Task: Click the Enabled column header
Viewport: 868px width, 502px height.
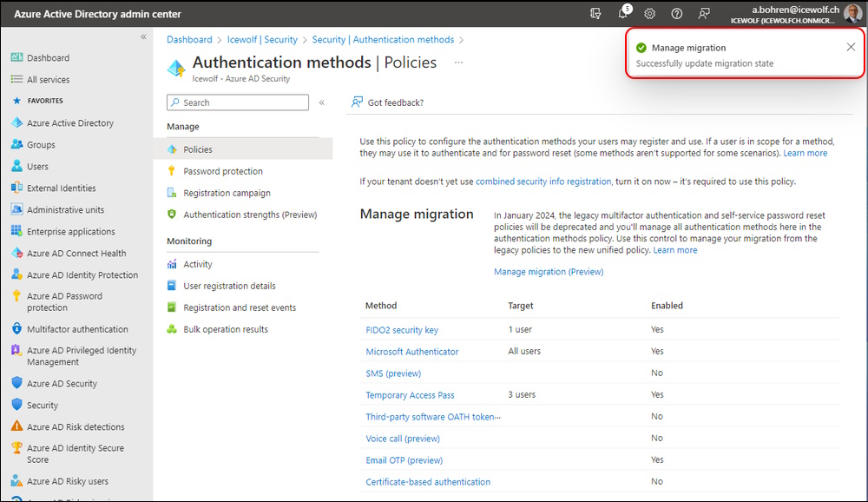Action: point(667,306)
